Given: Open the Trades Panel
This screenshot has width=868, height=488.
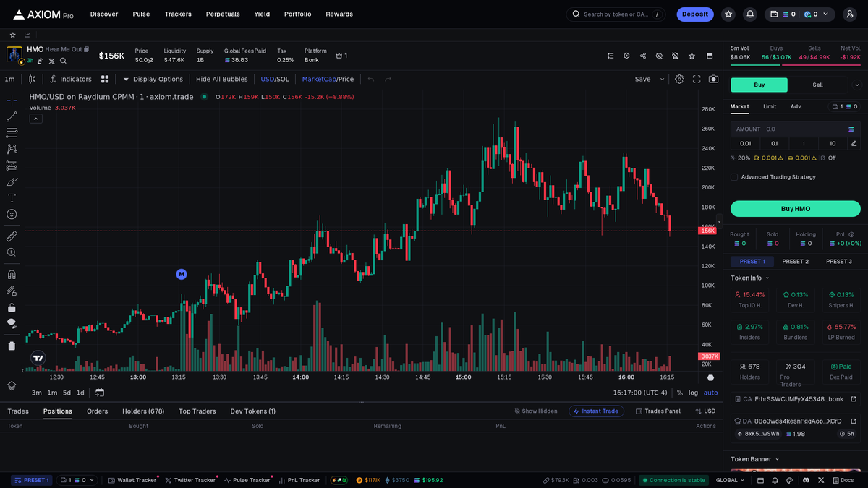Looking at the screenshot, I should click(x=658, y=411).
